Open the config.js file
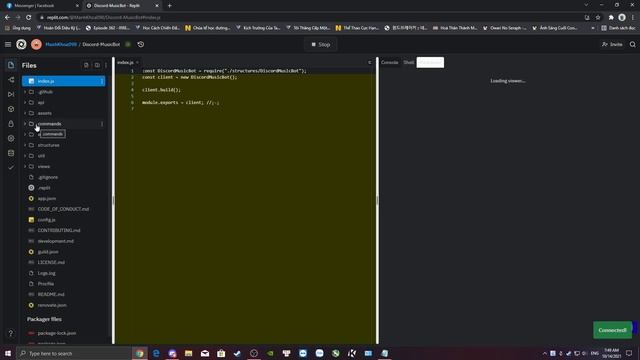The width and height of the screenshot is (640, 360). (x=46, y=220)
